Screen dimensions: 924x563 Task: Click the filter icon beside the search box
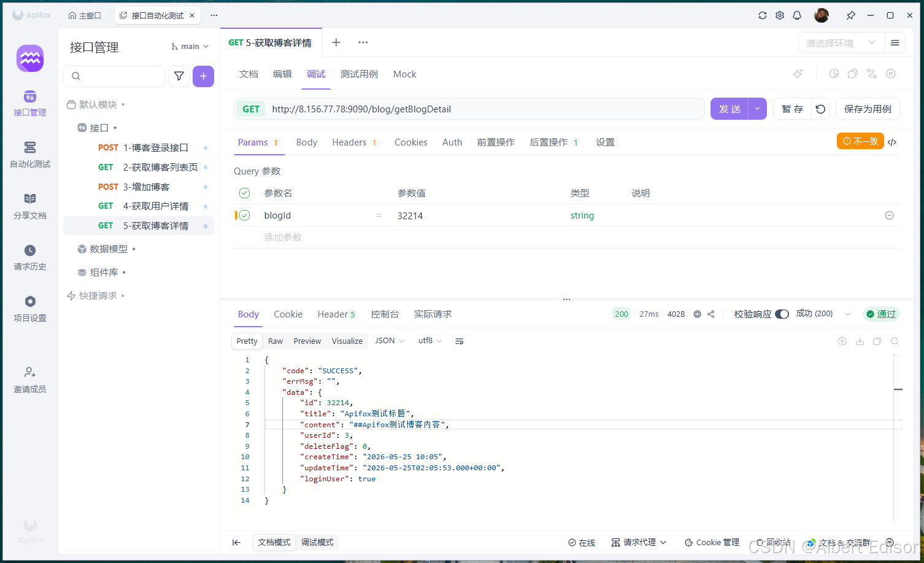coord(179,76)
